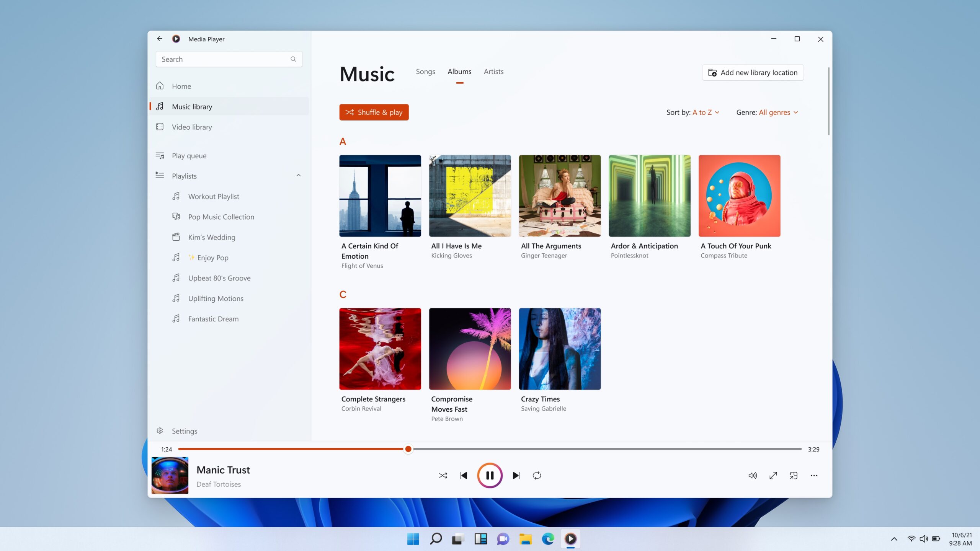The height and width of the screenshot is (551, 980).
Task: Click the playlist icon in sidebar
Action: coord(160,176)
